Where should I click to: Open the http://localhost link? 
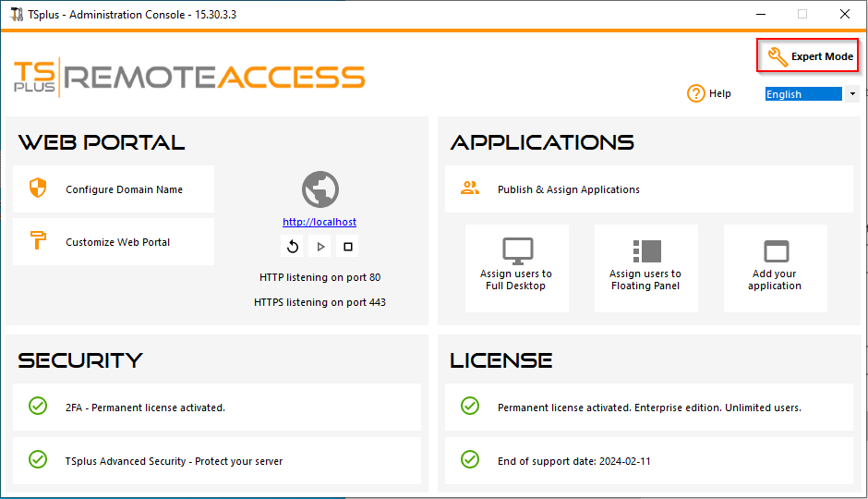pyautogui.click(x=319, y=222)
